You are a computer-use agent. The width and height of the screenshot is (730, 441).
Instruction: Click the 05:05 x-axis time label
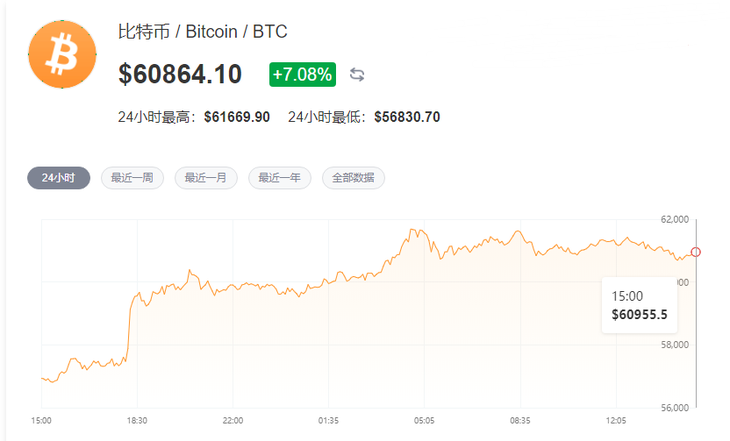(425, 421)
